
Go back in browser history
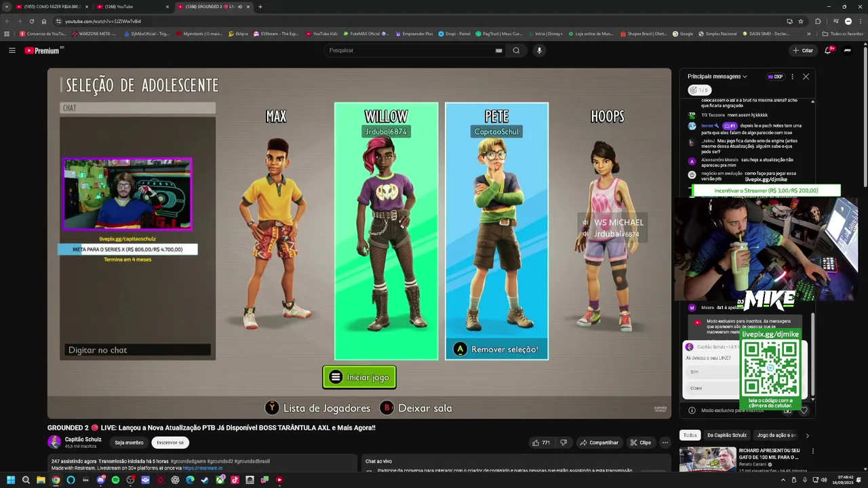click(7, 21)
